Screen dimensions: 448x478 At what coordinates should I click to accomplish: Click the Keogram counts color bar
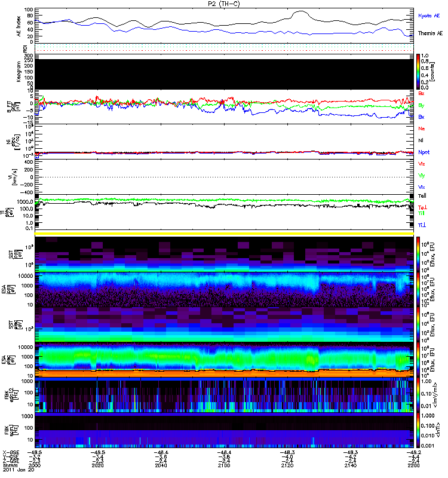[418, 72]
